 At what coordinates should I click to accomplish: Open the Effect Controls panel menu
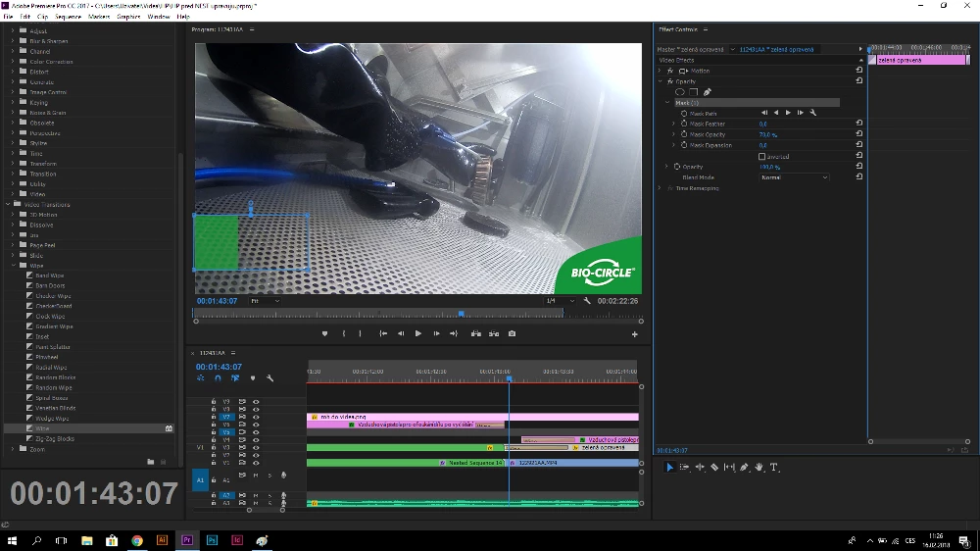(706, 29)
